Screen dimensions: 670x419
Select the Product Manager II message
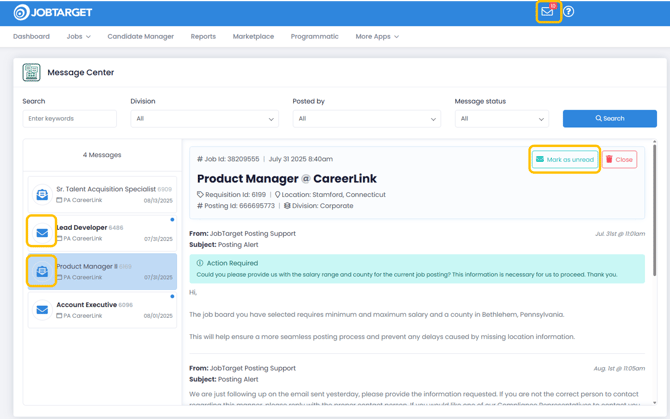tap(102, 271)
